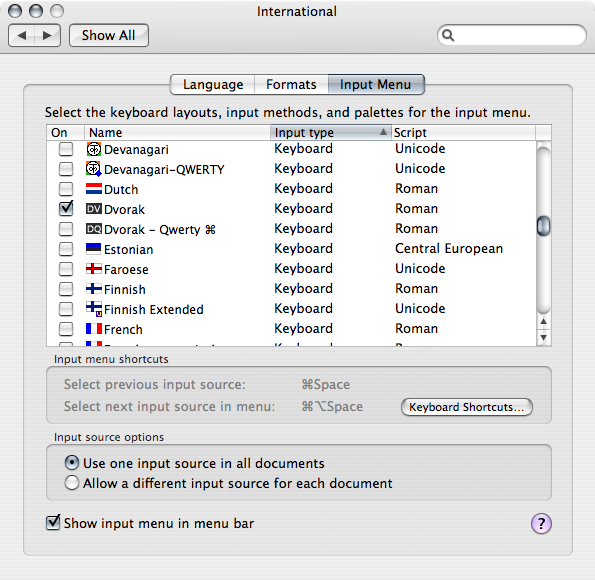
Task: Go forward with the right arrow button
Action: [47, 35]
